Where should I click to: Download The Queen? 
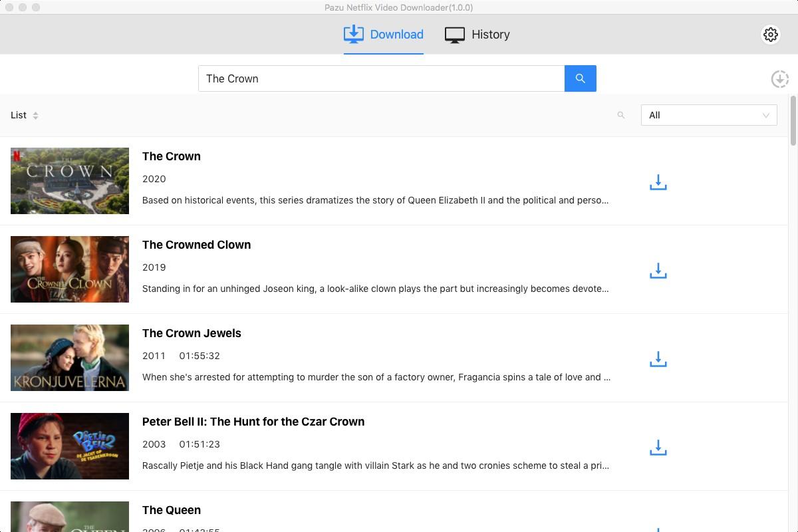(x=658, y=529)
